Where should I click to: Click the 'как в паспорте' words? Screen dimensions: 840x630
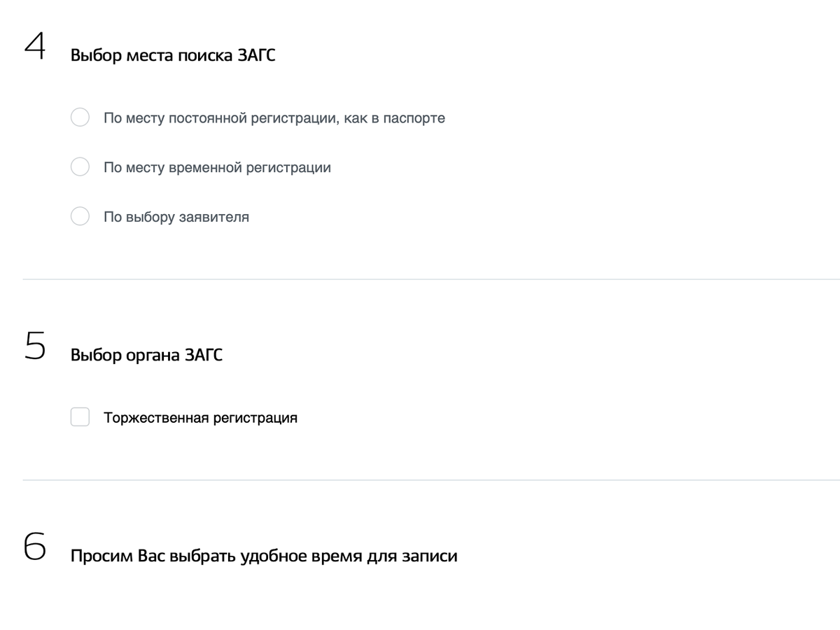coord(394,118)
